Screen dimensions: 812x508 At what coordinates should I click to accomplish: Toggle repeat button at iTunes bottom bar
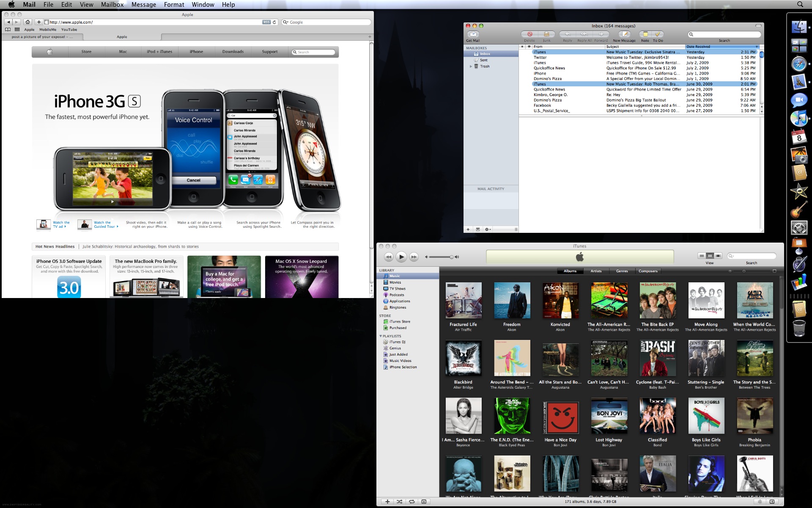[x=411, y=502]
